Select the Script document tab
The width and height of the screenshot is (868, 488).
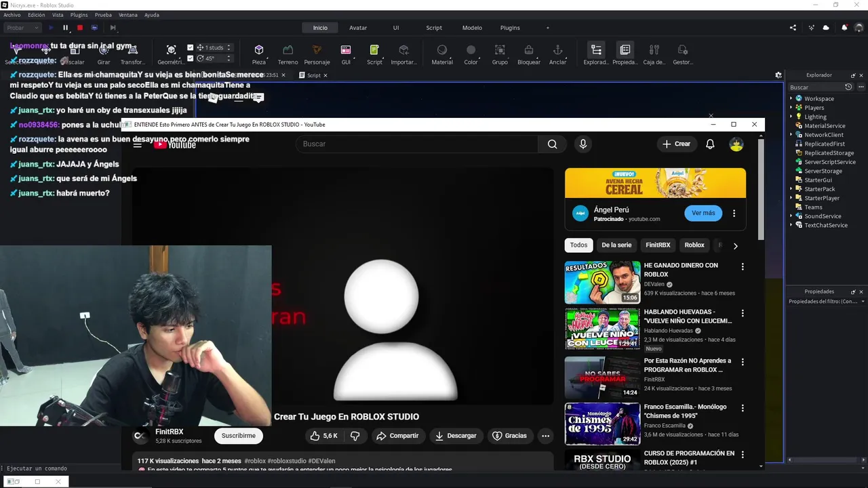click(x=313, y=75)
